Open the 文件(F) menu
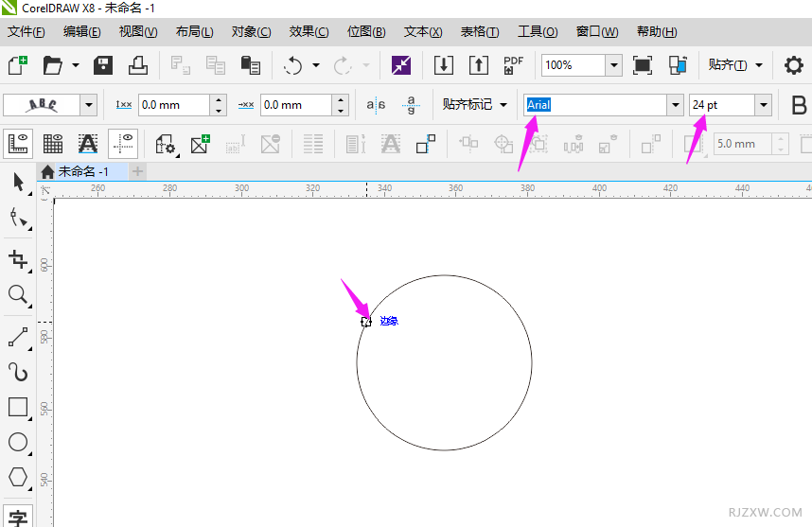The width and height of the screenshot is (812, 527). point(26,31)
